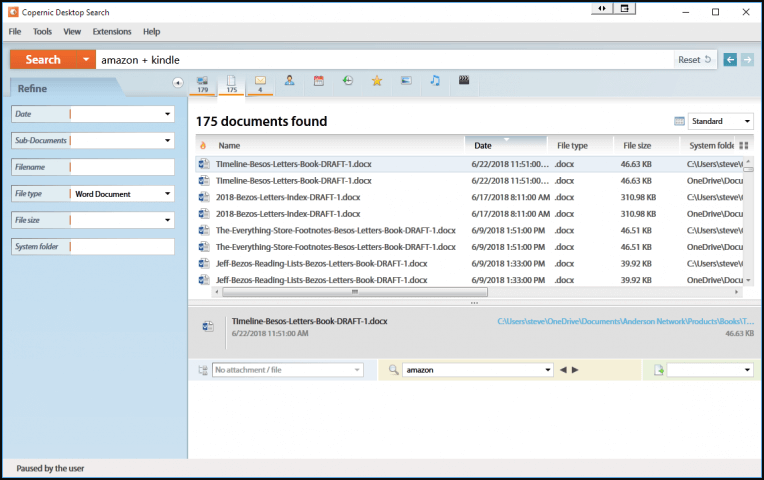Open the Tools menu
764x480 pixels.
(42, 31)
